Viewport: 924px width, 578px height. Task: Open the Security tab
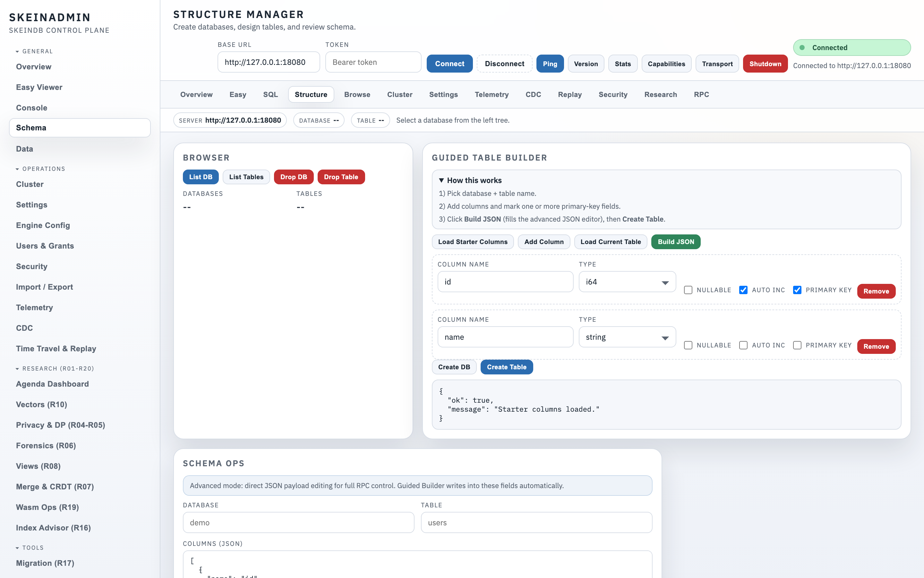pyautogui.click(x=613, y=94)
